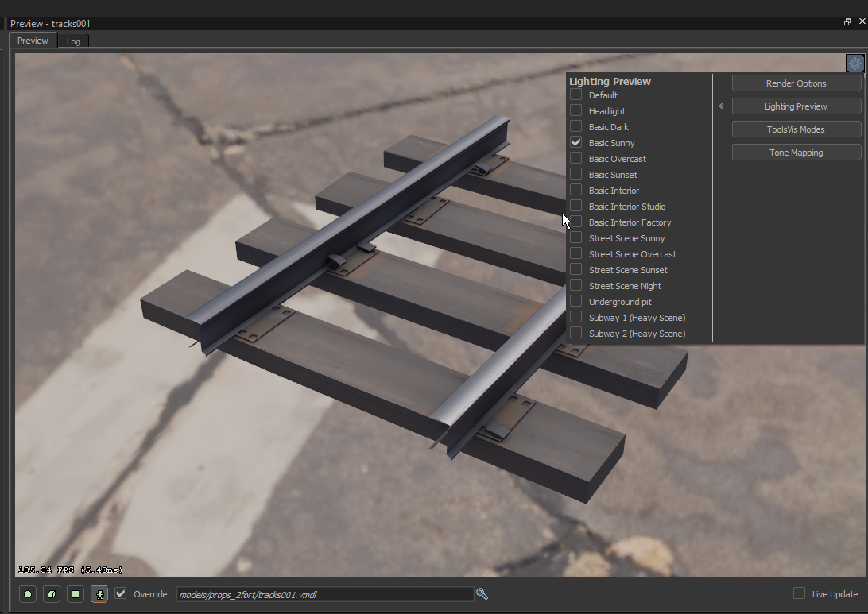Screen dimensions: 868x614
Task: Select the cube preview shape icon
Action: pos(51,593)
